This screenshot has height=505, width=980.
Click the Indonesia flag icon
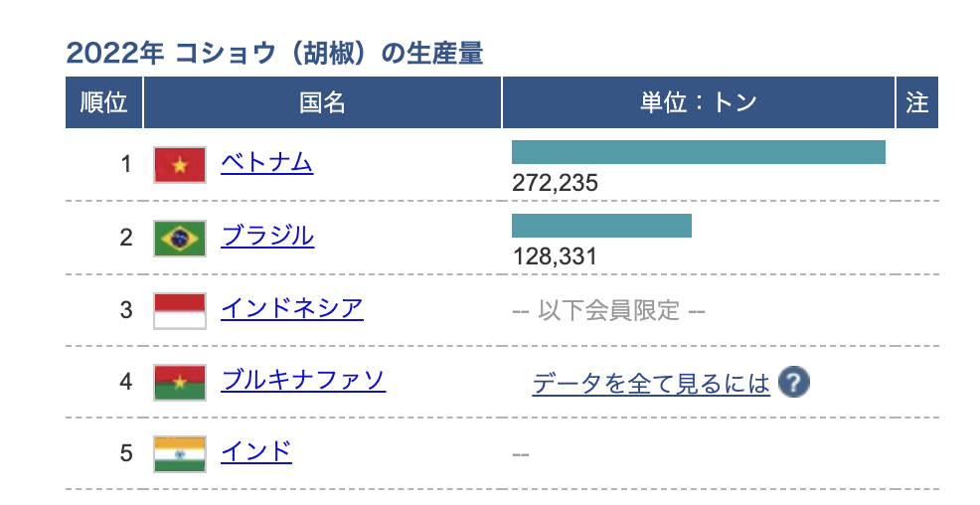click(x=180, y=310)
